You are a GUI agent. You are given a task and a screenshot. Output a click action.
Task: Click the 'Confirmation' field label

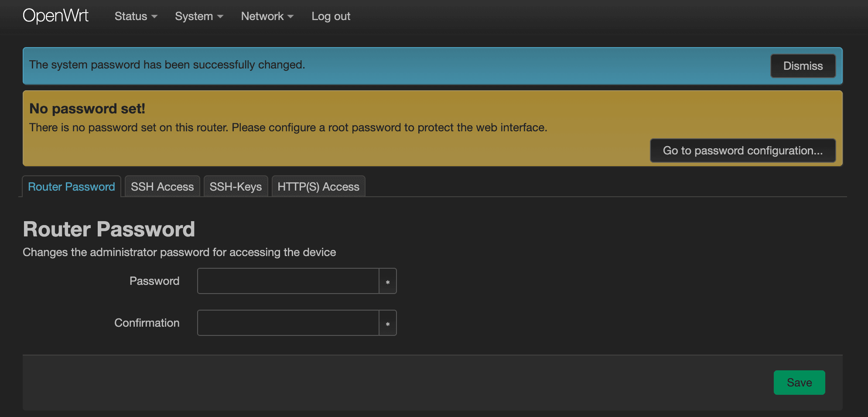point(147,323)
